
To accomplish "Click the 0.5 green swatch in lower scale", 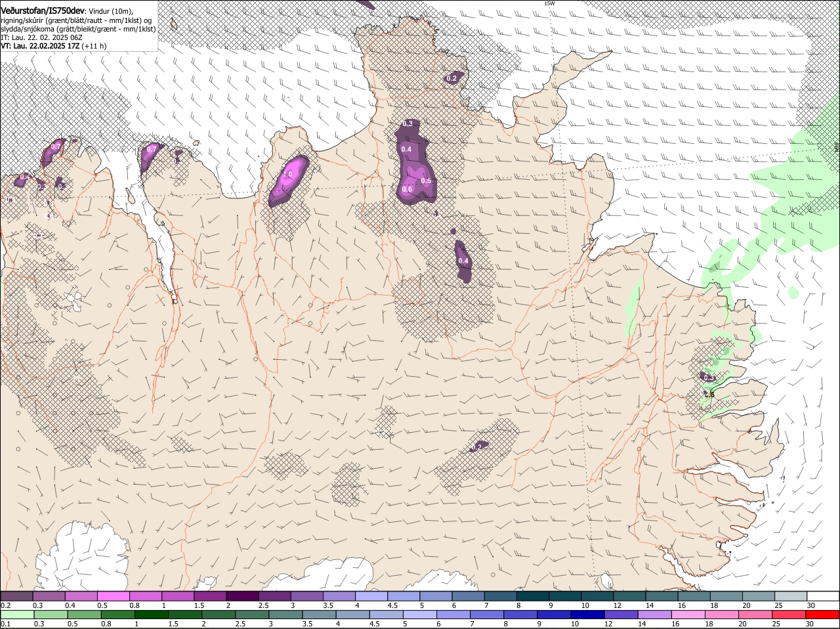I will (x=83, y=615).
